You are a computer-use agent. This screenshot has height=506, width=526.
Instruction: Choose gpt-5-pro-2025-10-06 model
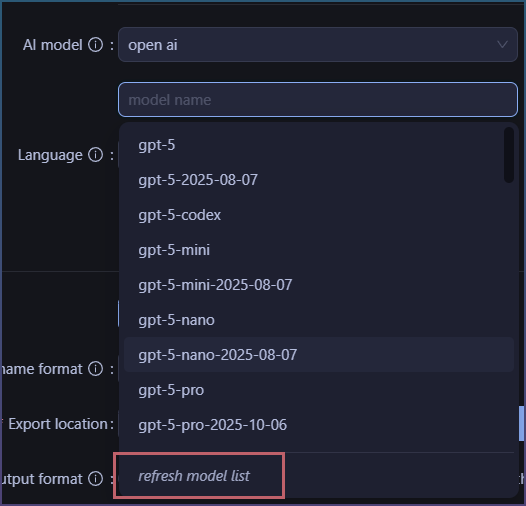tap(319, 425)
